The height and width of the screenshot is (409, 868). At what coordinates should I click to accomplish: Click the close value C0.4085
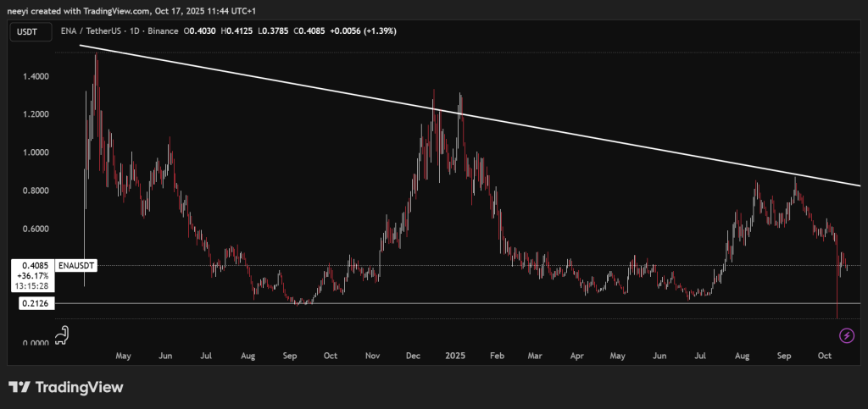307,31
